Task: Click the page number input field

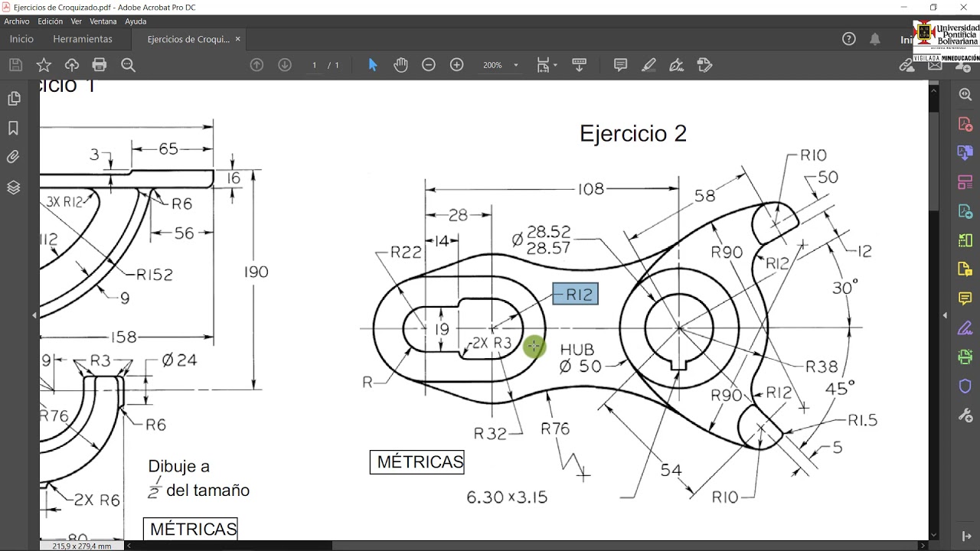Action: point(314,65)
